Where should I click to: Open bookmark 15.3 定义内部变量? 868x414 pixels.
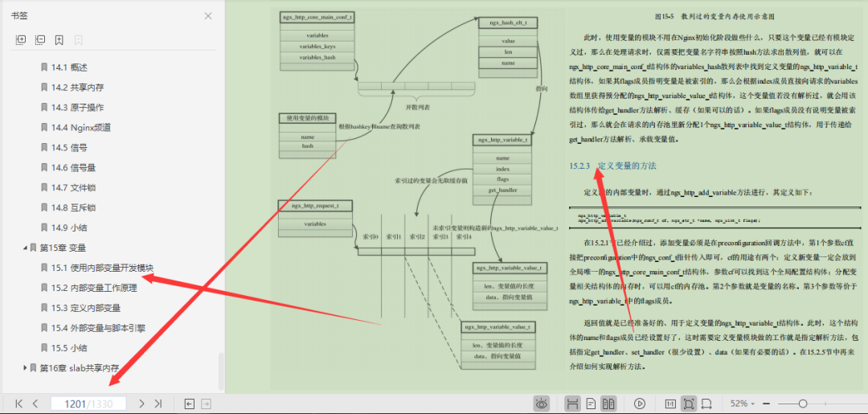86,308
